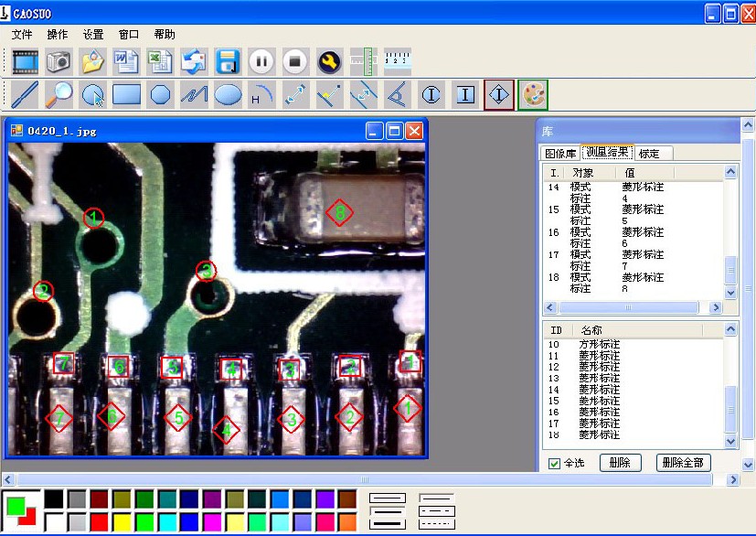756x536 pixels.
Task: Pick the black color swatch
Action: [x=54, y=499]
